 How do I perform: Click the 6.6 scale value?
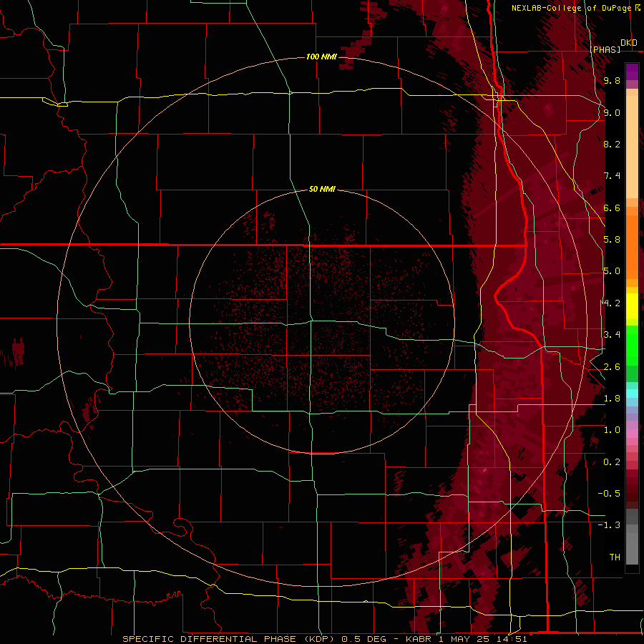tap(612, 208)
